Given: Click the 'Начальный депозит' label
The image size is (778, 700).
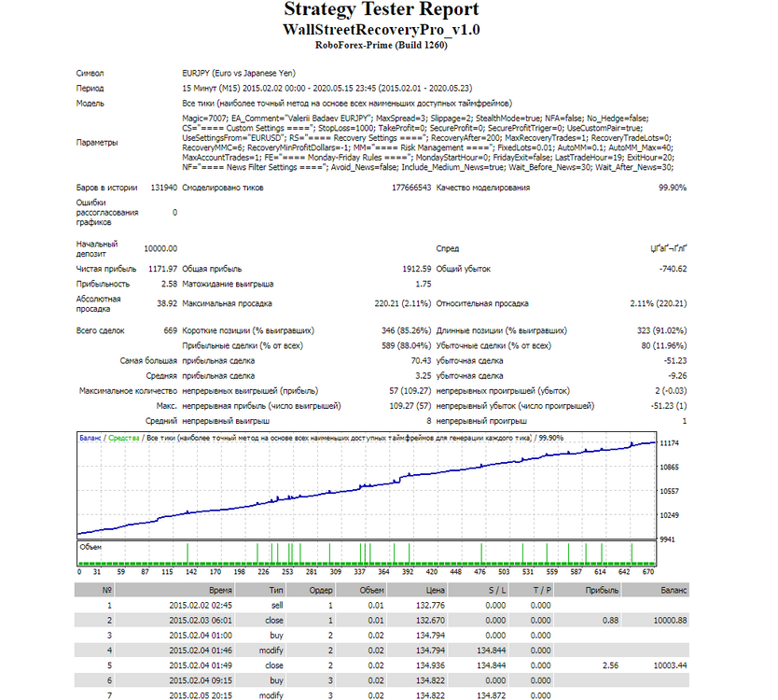Looking at the screenshot, I should click(x=97, y=248).
